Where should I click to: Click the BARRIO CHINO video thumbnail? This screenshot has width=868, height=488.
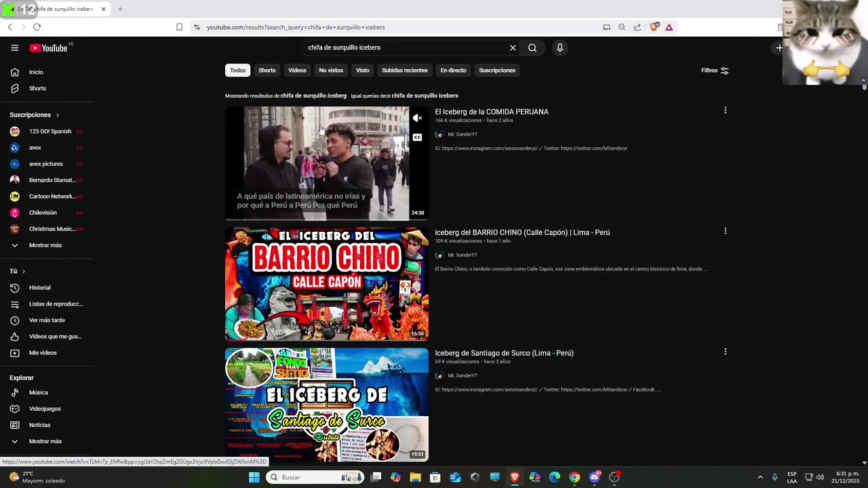(x=327, y=283)
